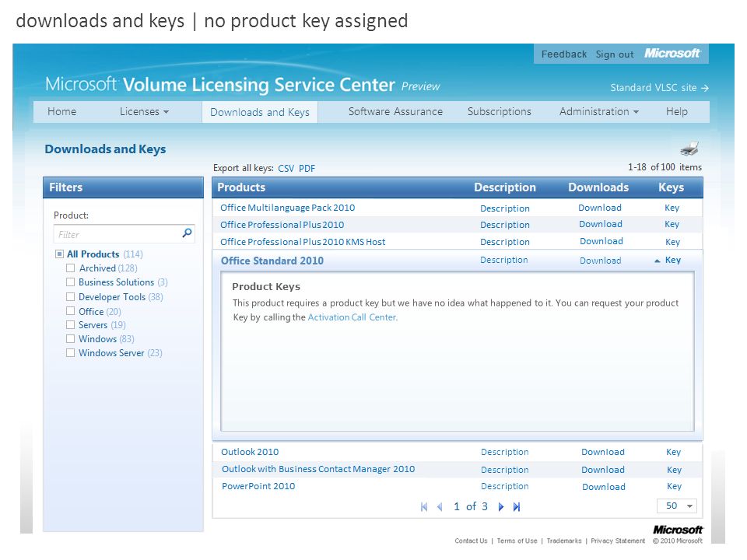Click the filter search magnifier icon
The width and height of the screenshot is (747, 560).
[x=187, y=233]
